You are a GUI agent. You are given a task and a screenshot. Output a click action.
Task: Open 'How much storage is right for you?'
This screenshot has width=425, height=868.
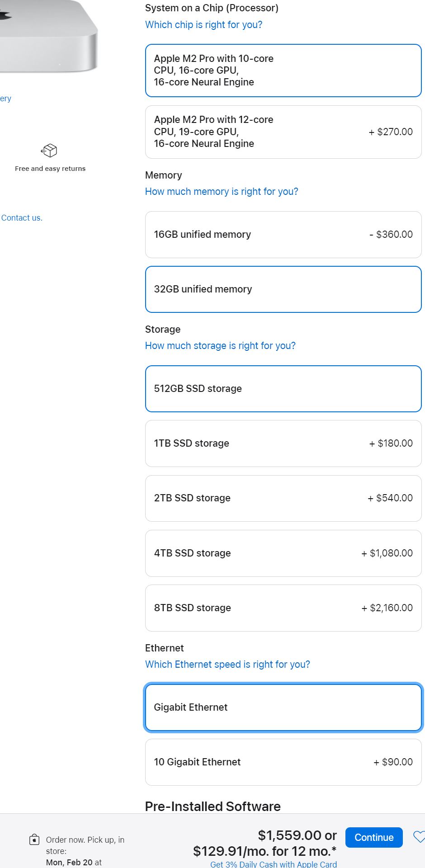(x=220, y=346)
